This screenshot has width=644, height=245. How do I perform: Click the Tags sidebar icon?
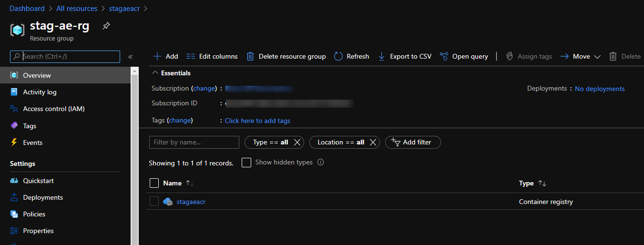14,126
